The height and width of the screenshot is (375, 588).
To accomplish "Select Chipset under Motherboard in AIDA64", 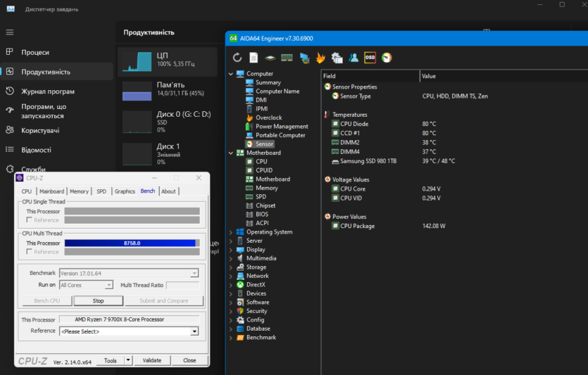I will [x=261, y=205].
